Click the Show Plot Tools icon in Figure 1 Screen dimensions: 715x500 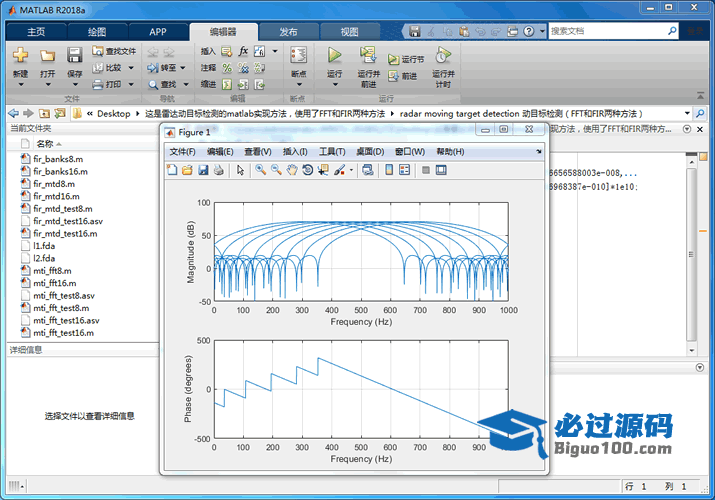pyautogui.click(x=441, y=170)
